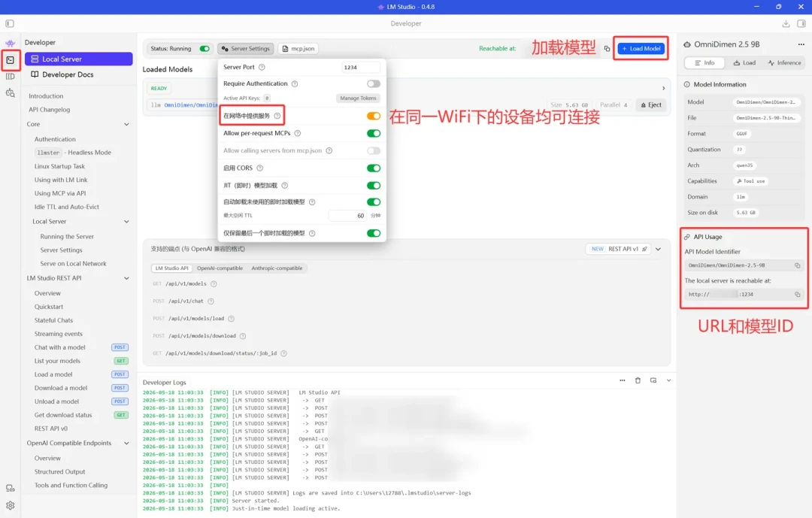The width and height of the screenshot is (812, 518).
Task: Collapse the Core docs section
Action: 126,124
